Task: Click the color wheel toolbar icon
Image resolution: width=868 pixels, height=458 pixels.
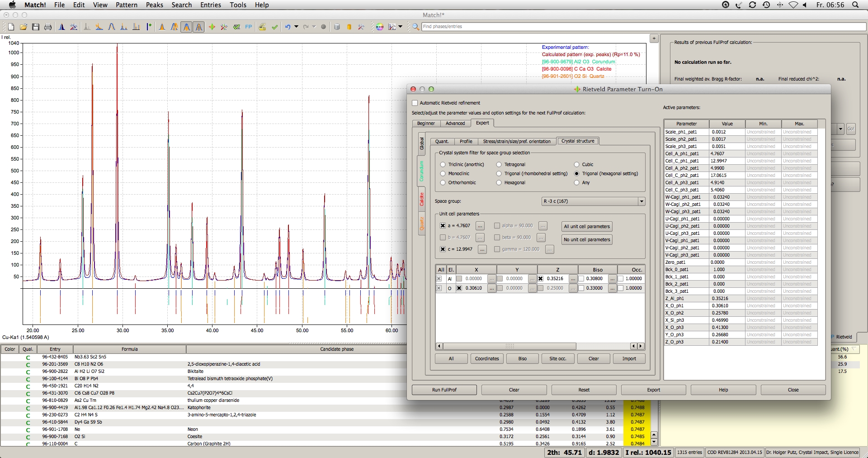Action: (380, 27)
